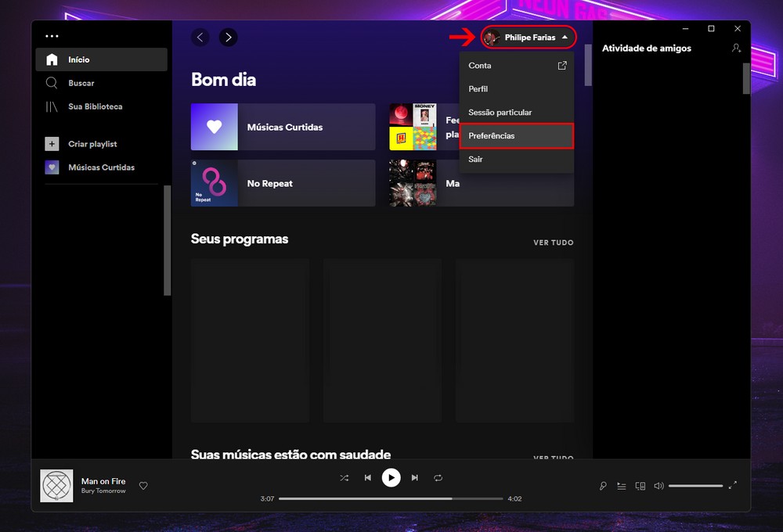
Task: Toggle shuffle playback
Action: pos(344,477)
